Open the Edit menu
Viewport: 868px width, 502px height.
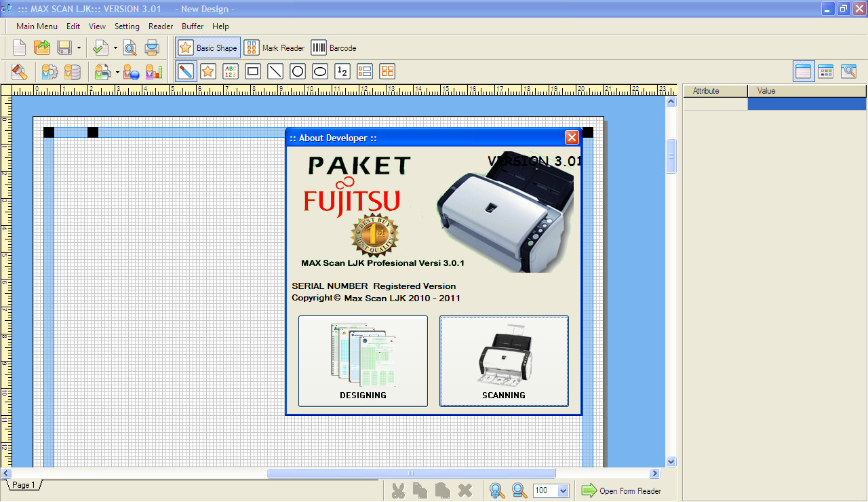(73, 26)
